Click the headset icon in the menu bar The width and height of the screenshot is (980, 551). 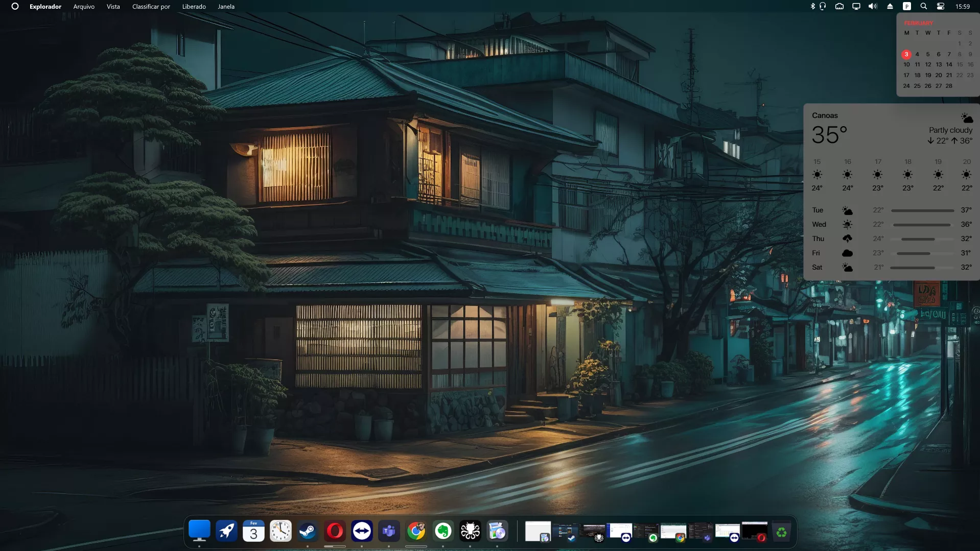point(823,6)
